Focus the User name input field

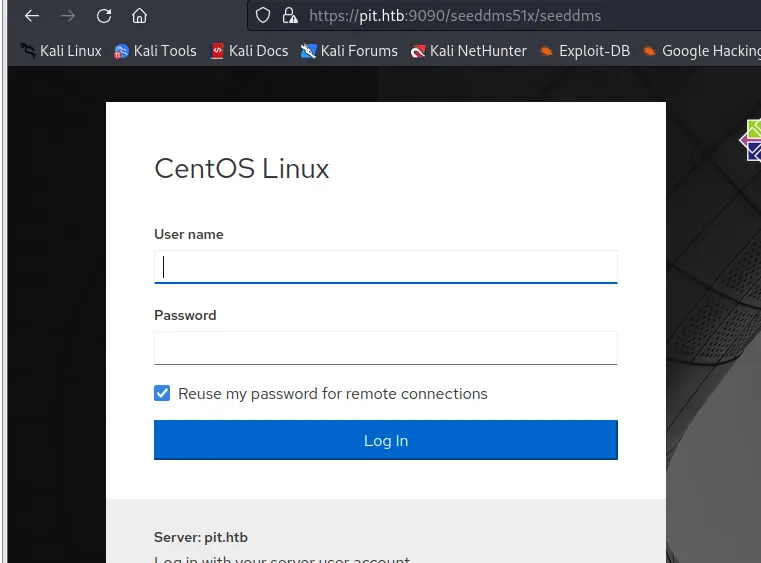[x=385, y=267]
